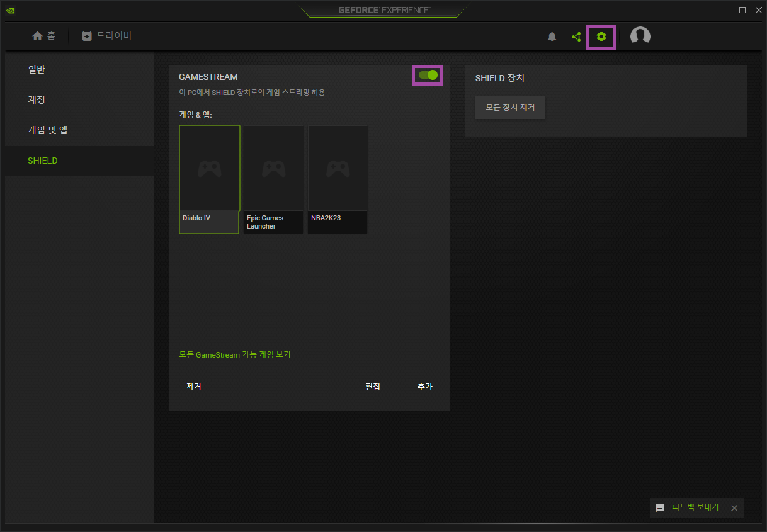Open the notifications bell icon
767x532 pixels.
point(552,37)
